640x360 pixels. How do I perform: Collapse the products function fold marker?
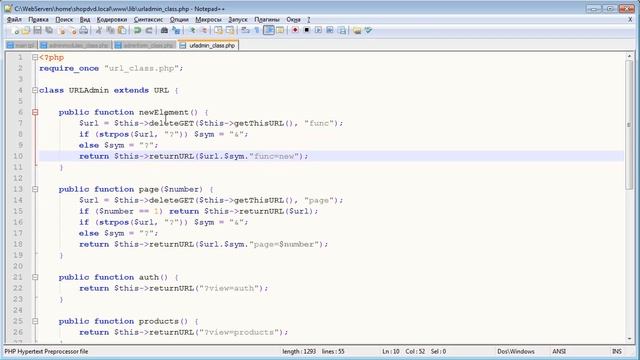pyautogui.click(x=35, y=321)
